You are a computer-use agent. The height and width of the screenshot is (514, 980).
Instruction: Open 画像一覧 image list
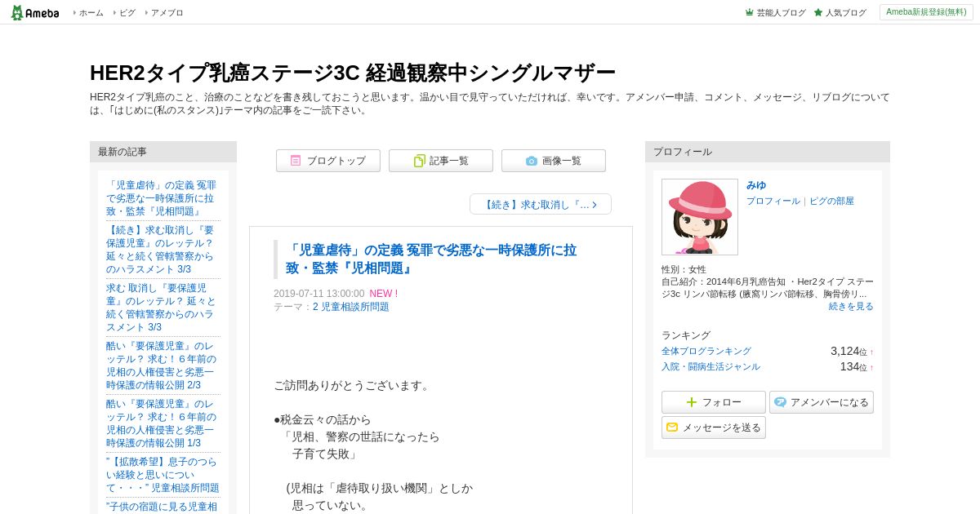[554, 161]
